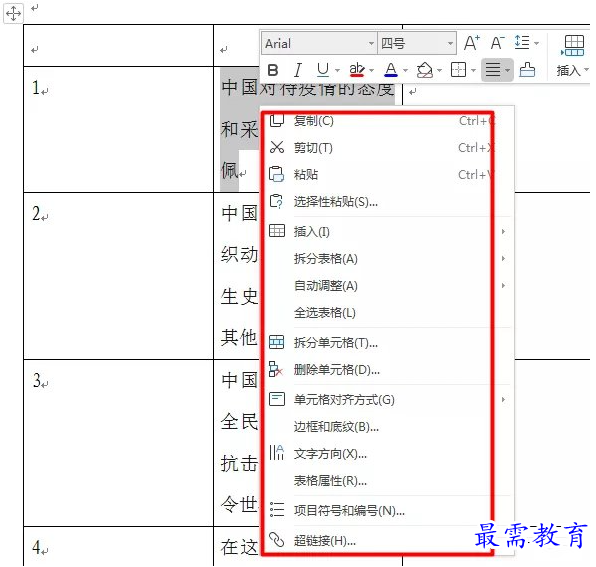Click the insert table grid icon

click(x=573, y=45)
